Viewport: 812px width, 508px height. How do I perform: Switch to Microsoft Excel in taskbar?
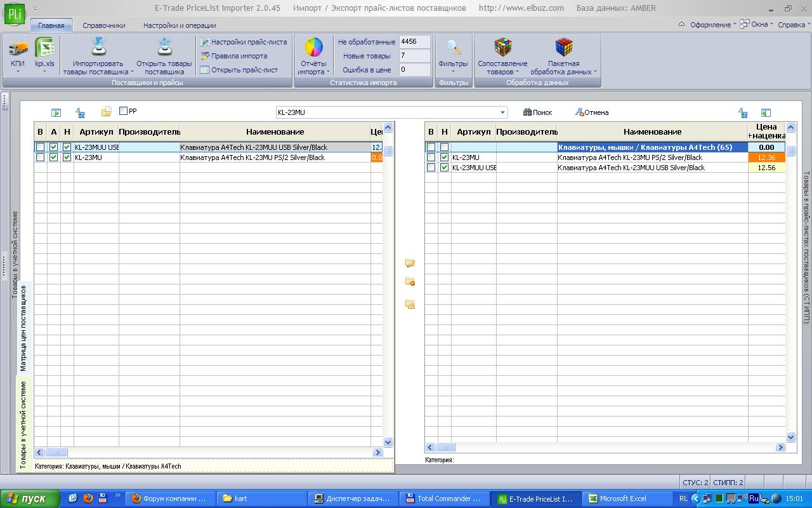(x=628, y=498)
